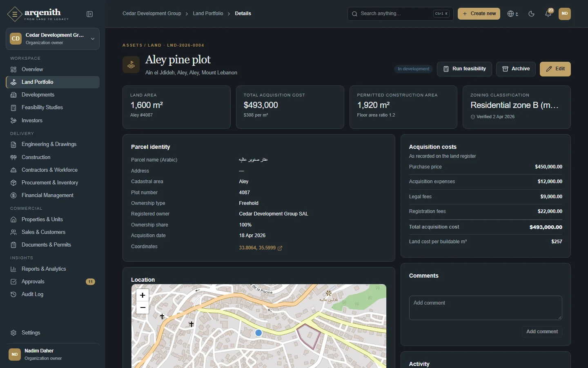This screenshot has height=368, width=588.
Task: Open Approvals with 11 pending
Action: point(53,282)
